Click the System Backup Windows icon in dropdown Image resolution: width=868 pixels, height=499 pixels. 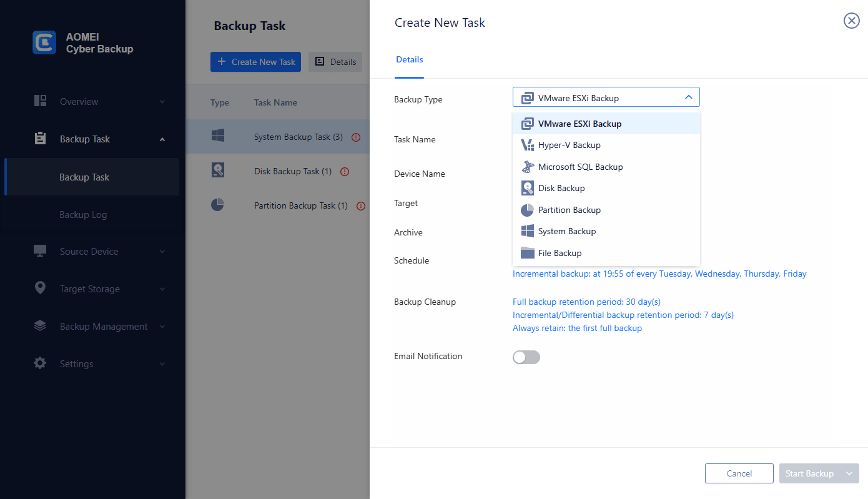coord(528,231)
